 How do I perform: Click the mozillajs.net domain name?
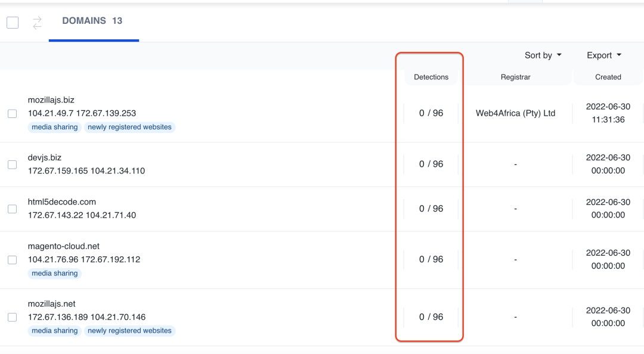coord(52,304)
